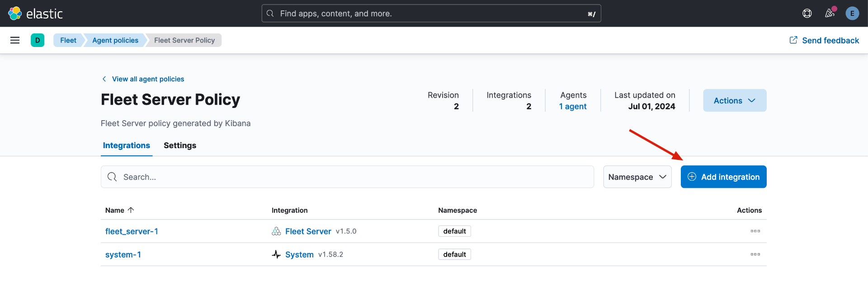868x299 pixels.
Task: Click the Namespace column header
Action: point(458,210)
